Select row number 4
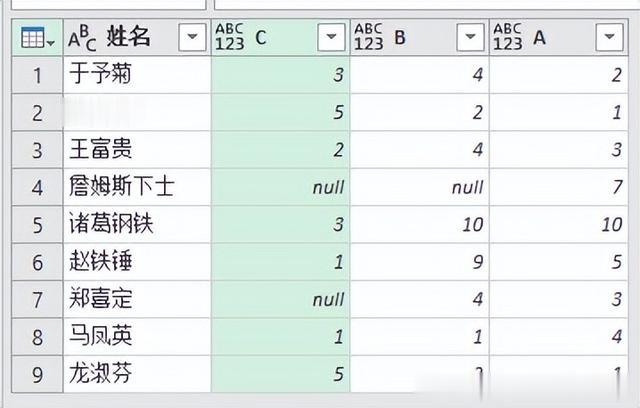The width and height of the screenshot is (640, 408). click(38, 187)
